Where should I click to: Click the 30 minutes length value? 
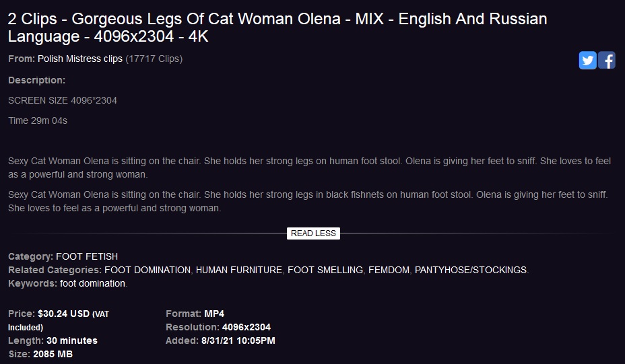pos(72,341)
